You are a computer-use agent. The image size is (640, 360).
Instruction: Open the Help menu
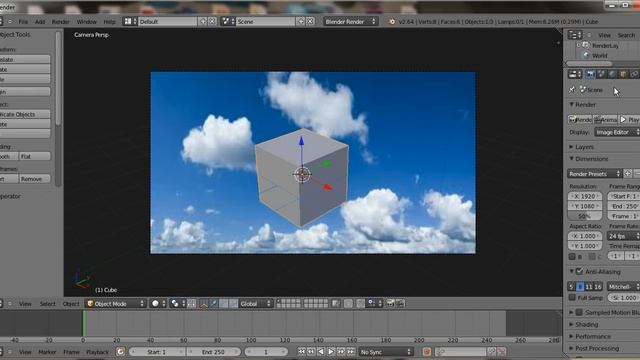point(109,22)
